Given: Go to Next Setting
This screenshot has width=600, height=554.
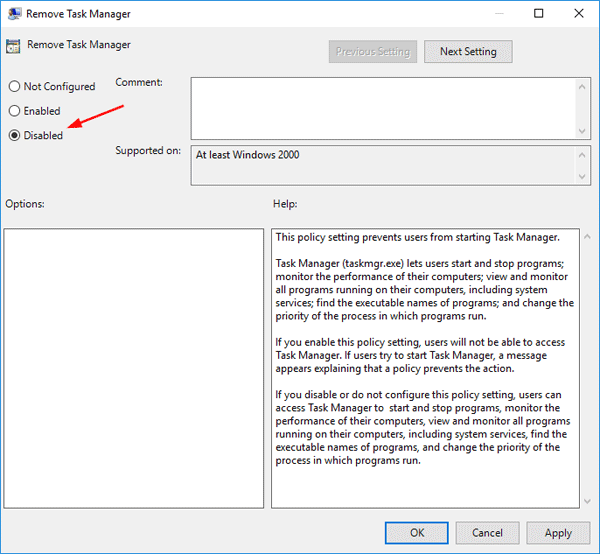Looking at the screenshot, I should point(468,51).
